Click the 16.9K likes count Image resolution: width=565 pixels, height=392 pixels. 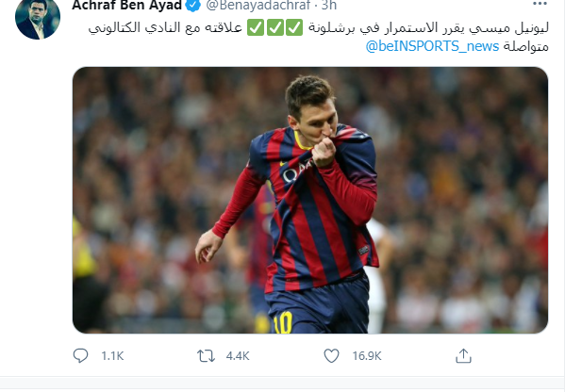point(367,356)
